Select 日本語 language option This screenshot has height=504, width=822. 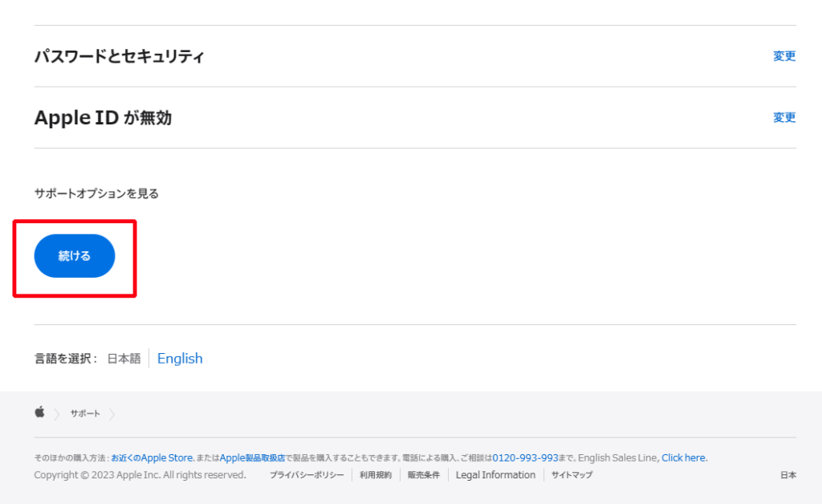(124, 359)
